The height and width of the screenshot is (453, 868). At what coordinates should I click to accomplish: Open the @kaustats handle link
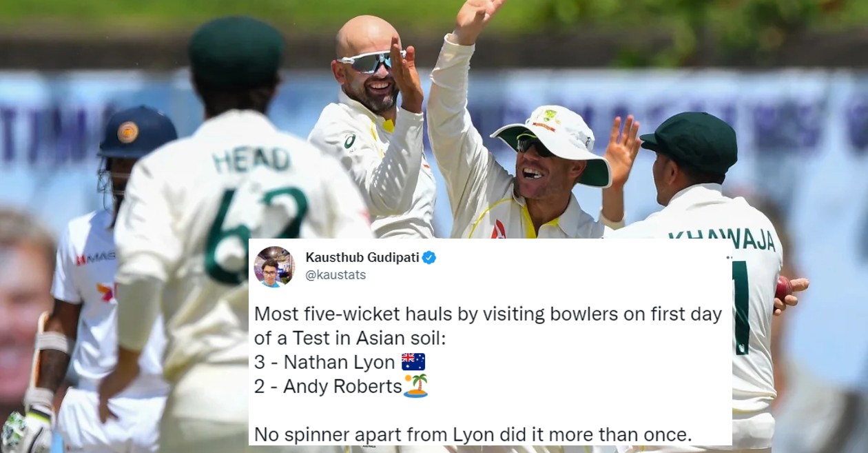[x=335, y=275]
